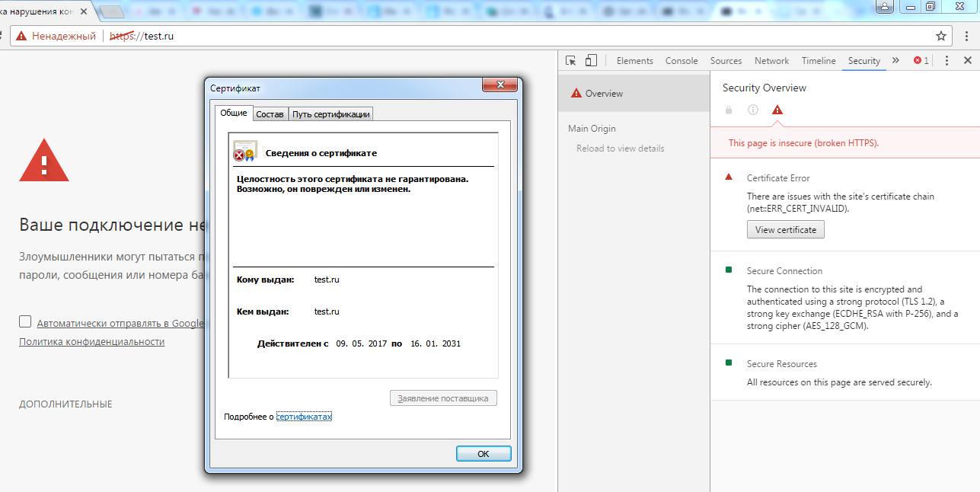Switch to the Состав tab
Screen dimensions: 980x492
(x=270, y=114)
